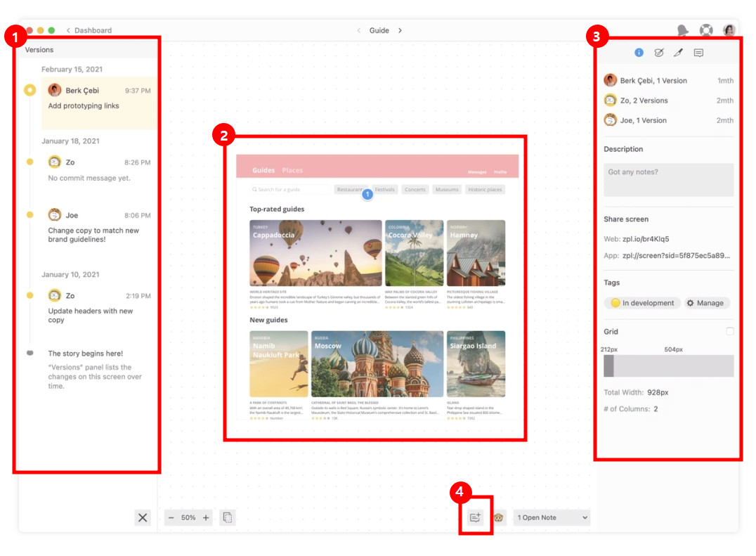The image size is (756, 556).
Task: Select 'The story begins here!' entry
Action: click(85, 354)
